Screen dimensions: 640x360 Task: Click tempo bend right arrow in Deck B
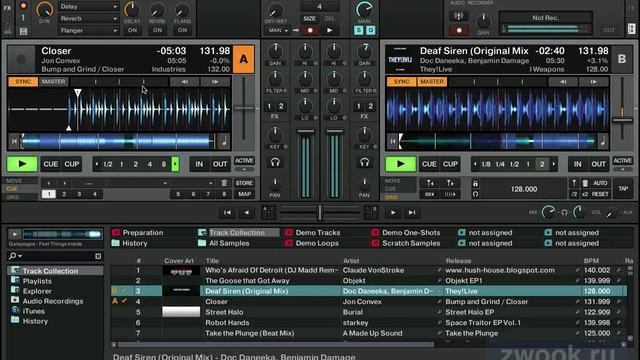[593, 82]
